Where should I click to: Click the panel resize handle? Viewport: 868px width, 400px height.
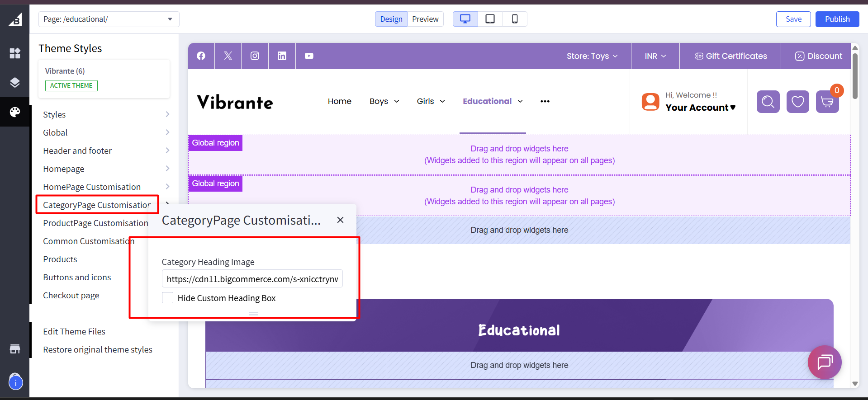pyautogui.click(x=253, y=314)
